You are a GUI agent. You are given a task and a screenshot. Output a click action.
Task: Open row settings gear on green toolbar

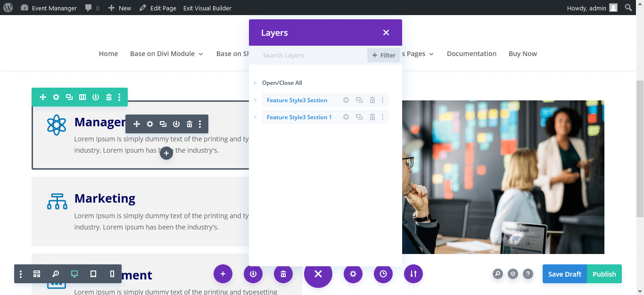[56, 97]
